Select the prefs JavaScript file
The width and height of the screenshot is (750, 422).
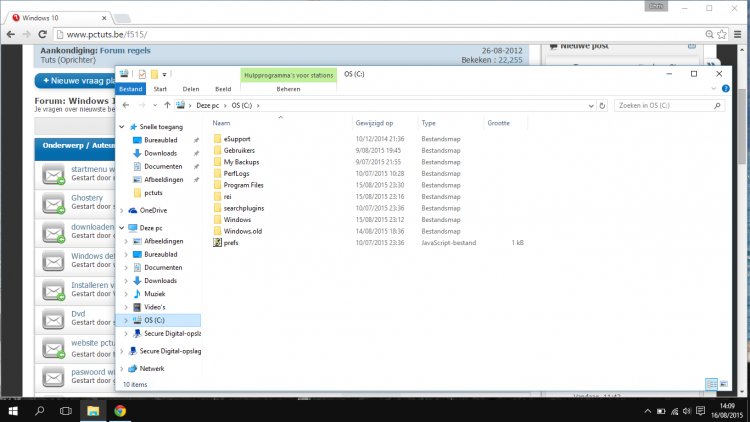tap(231, 243)
